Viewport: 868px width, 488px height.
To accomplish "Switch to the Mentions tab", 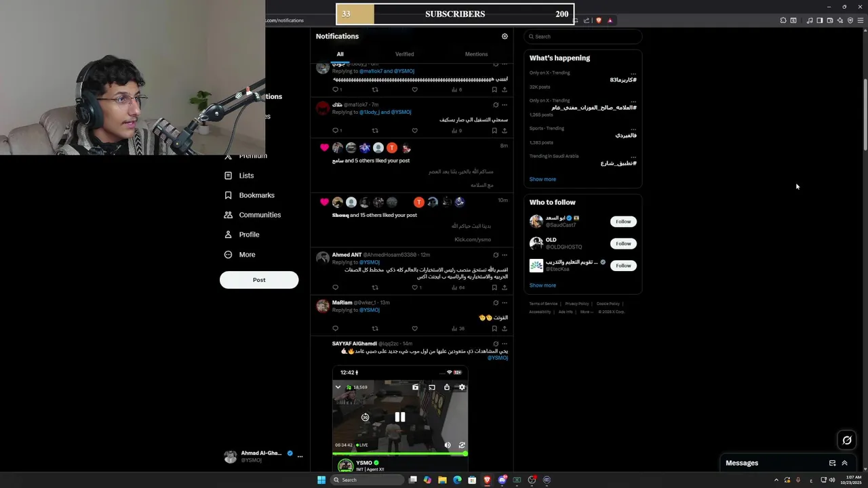I will click(x=476, y=54).
